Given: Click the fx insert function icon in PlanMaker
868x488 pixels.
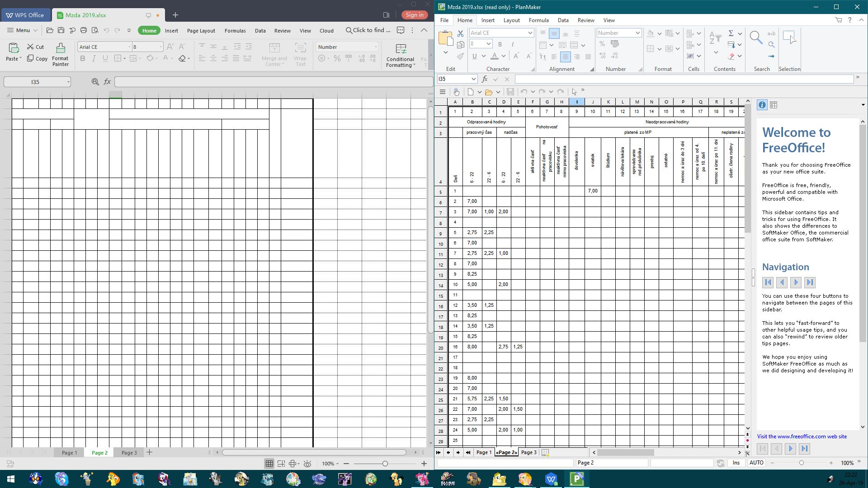Looking at the screenshot, I should coord(485,79).
